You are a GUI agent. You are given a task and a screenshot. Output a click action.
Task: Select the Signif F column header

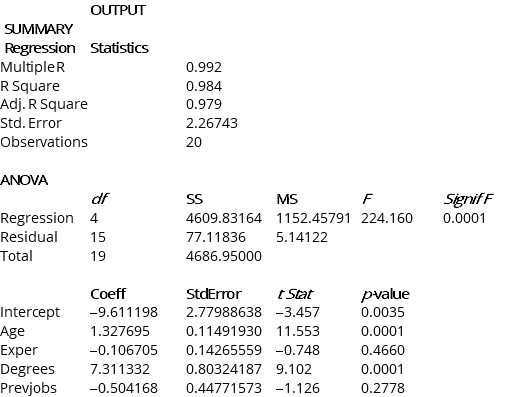coord(468,199)
